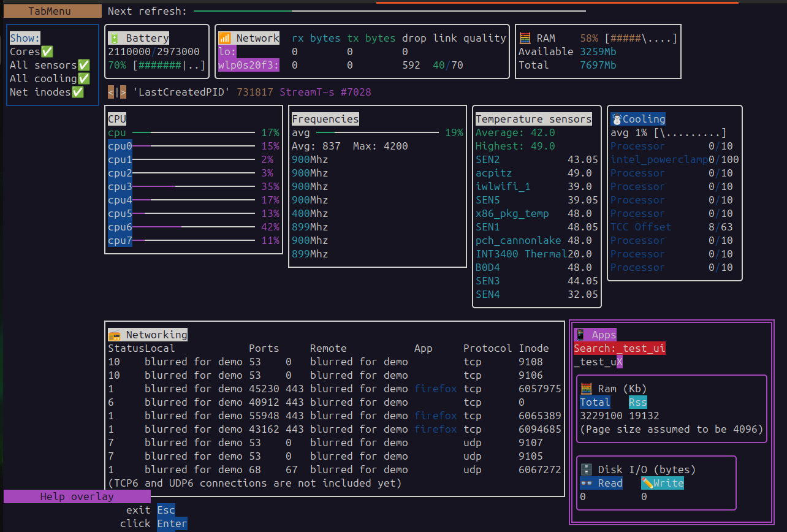The height and width of the screenshot is (532, 787).
Task: Click the disk drive icon by Disk I/O
Action: [586, 469]
